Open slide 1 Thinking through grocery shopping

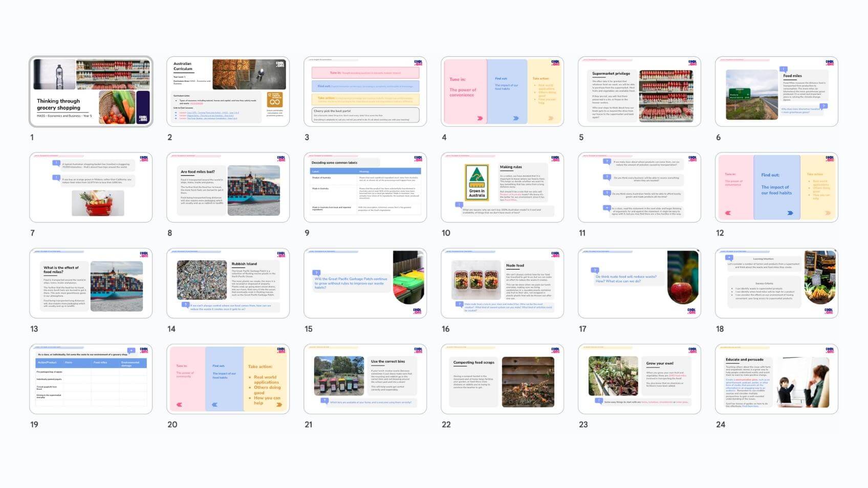[91, 92]
